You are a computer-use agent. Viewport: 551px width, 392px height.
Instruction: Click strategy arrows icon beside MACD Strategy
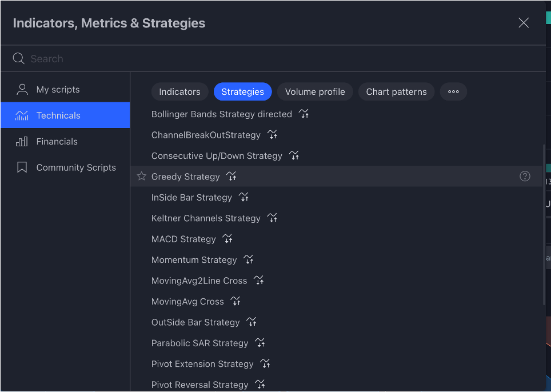coord(227,239)
